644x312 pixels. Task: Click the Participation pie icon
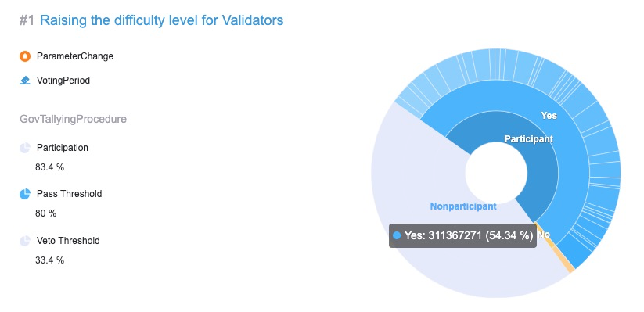click(x=25, y=148)
